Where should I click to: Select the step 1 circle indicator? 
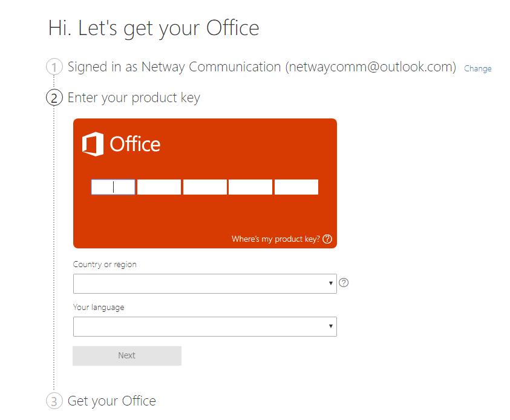coord(54,67)
